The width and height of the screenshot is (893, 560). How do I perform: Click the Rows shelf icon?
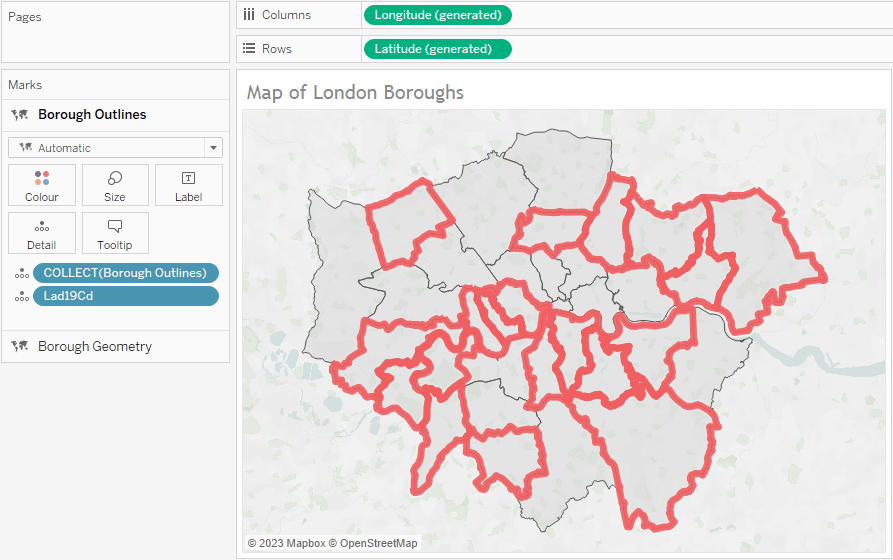pos(249,49)
